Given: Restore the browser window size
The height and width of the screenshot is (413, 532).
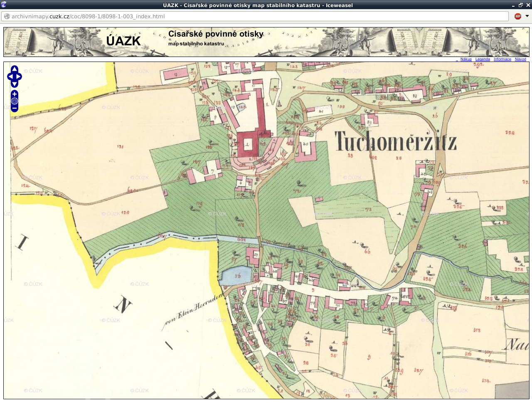Looking at the screenshot, I should pos(520,5).
